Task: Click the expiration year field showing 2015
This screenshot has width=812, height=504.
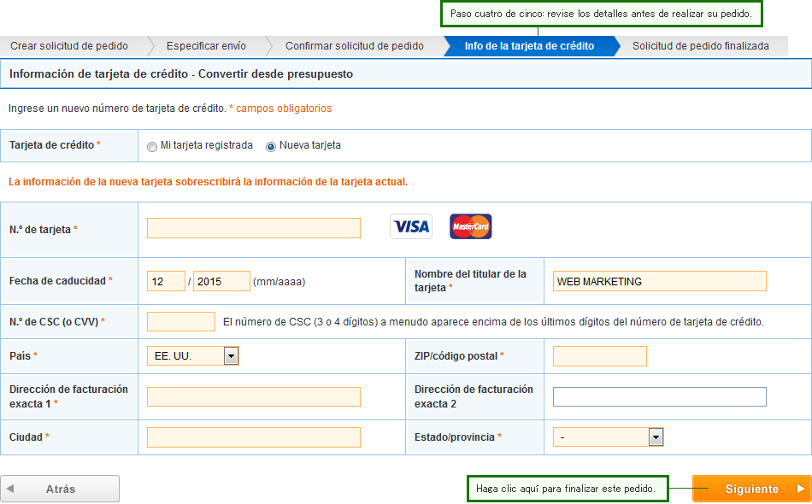Action: tap(221, 281)
